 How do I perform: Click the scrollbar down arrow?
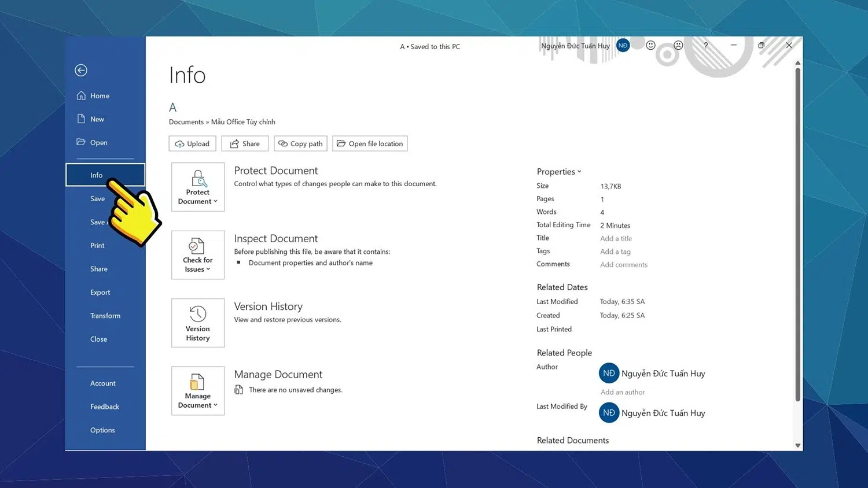click(x=797, y=446)
